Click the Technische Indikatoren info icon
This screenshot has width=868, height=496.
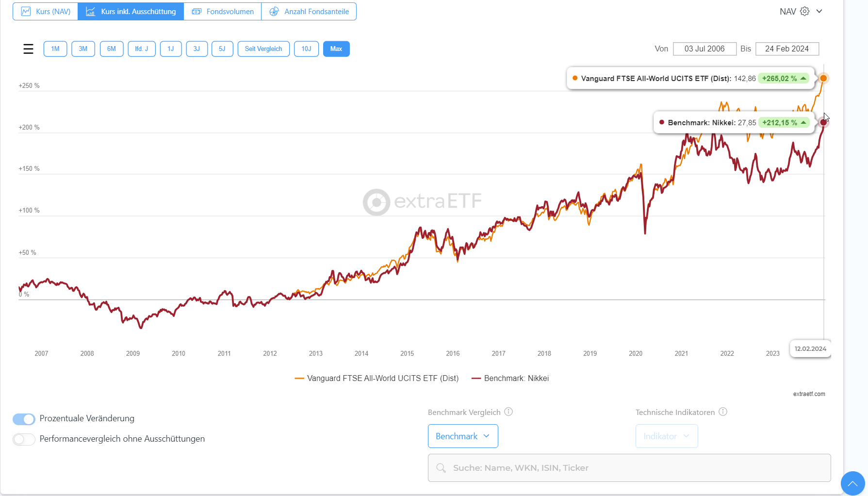tap(723, 412)
